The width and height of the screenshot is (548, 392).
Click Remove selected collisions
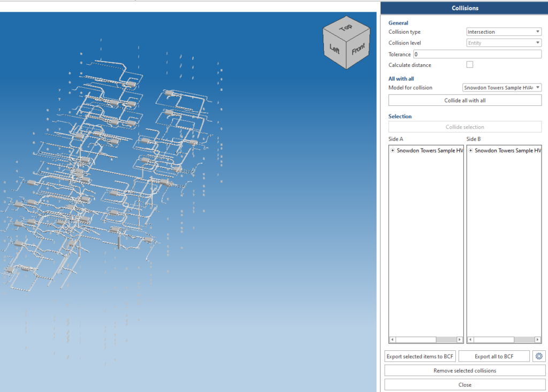click(465, 370)
